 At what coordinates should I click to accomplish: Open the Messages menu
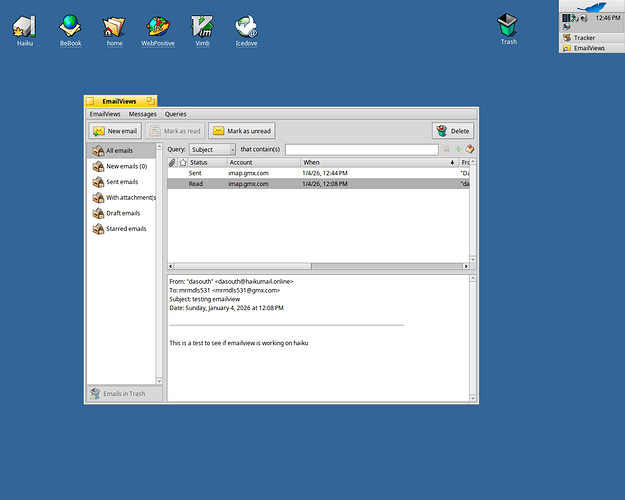[142, 114]
